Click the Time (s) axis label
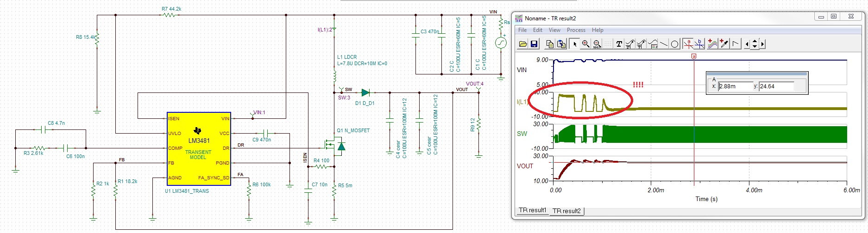Viewport: 868px width, 233px height. click(x=706, y=199)
